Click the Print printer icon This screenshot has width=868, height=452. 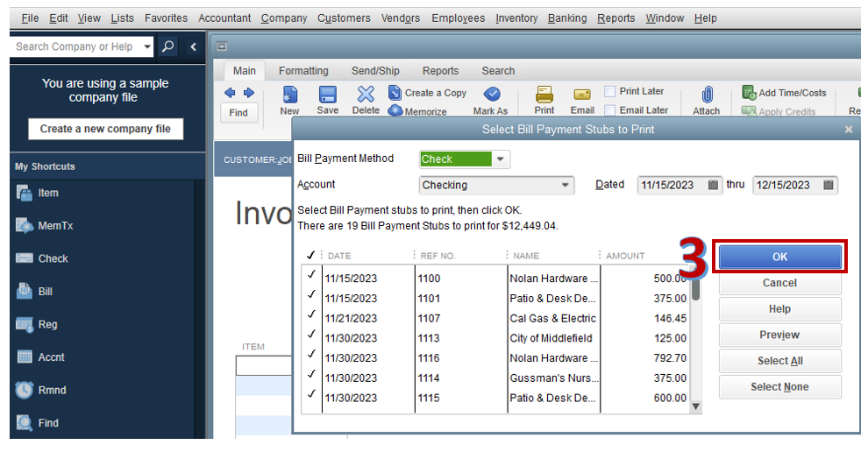point(544,95)
